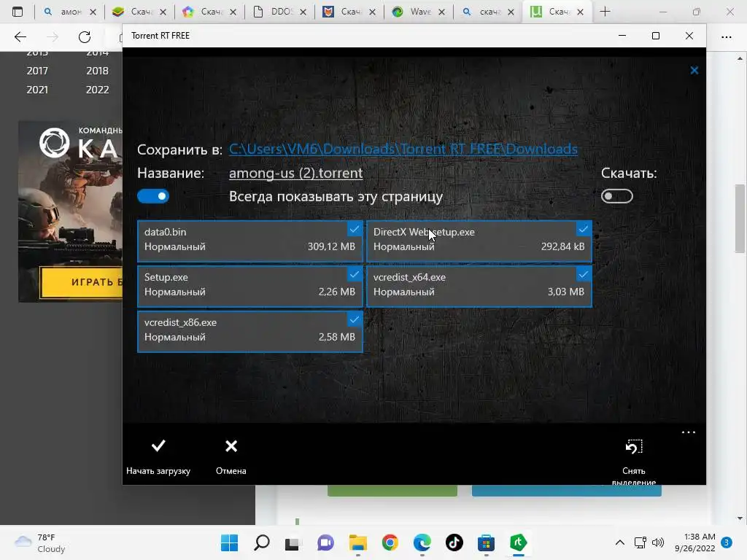747x560 pixels.
Task: Click the browser refresh button
Action: [85, 36]
